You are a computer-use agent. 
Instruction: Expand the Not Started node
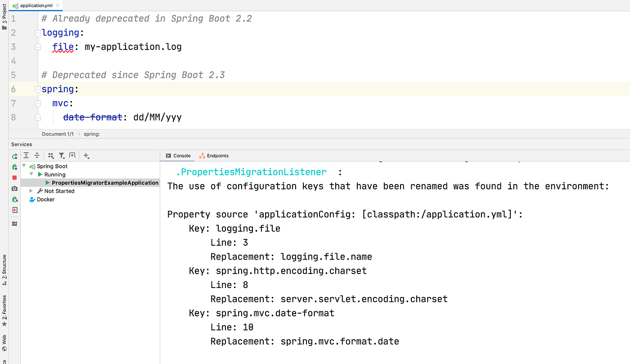tap(31, 191)
